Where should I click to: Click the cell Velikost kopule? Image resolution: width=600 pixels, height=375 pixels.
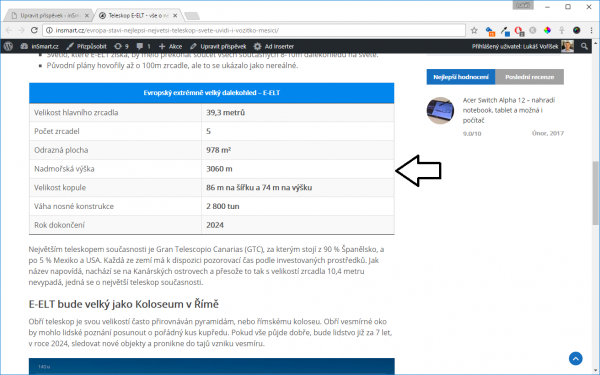[x=116, y=188]
